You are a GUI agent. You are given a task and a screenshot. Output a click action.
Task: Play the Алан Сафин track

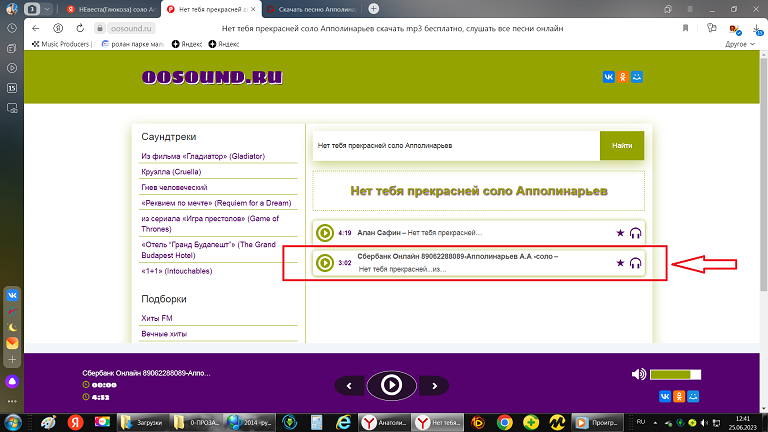[x=325, y=233]
